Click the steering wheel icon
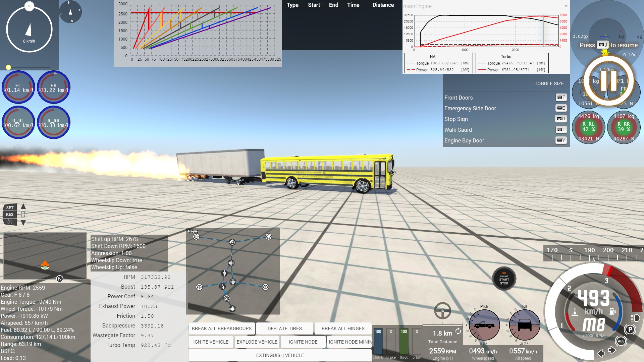The height and width of the screenshot is (362, 644). 442,311
